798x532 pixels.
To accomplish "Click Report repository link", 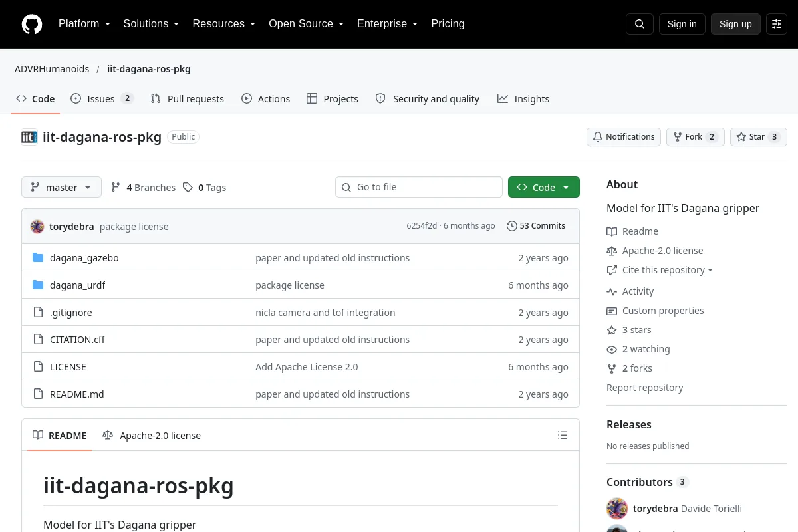I will tap(645, 388).
